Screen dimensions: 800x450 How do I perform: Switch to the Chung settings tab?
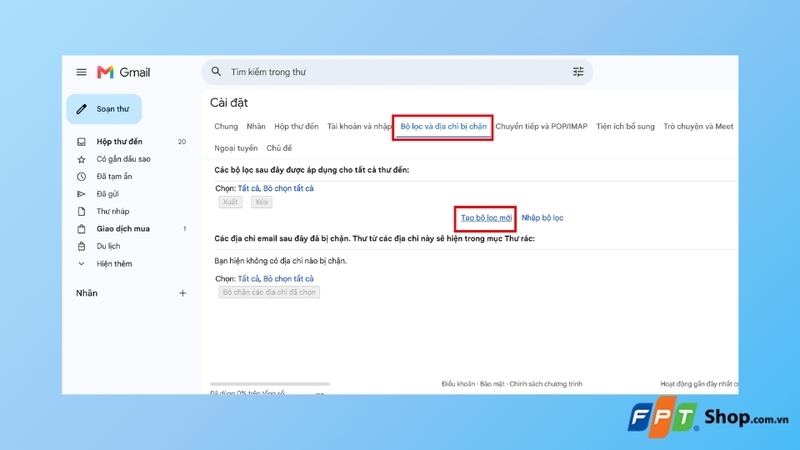(226, 127)
